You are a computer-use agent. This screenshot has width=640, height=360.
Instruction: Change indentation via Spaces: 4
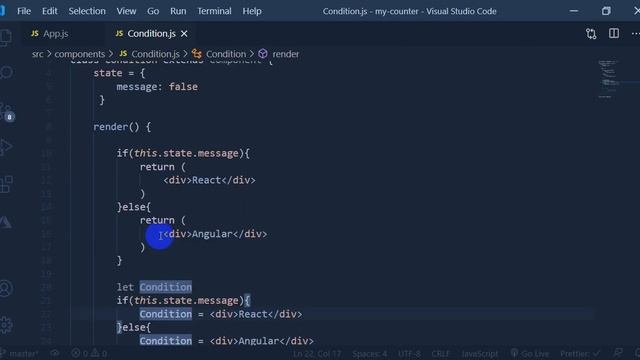coord(369,353)
